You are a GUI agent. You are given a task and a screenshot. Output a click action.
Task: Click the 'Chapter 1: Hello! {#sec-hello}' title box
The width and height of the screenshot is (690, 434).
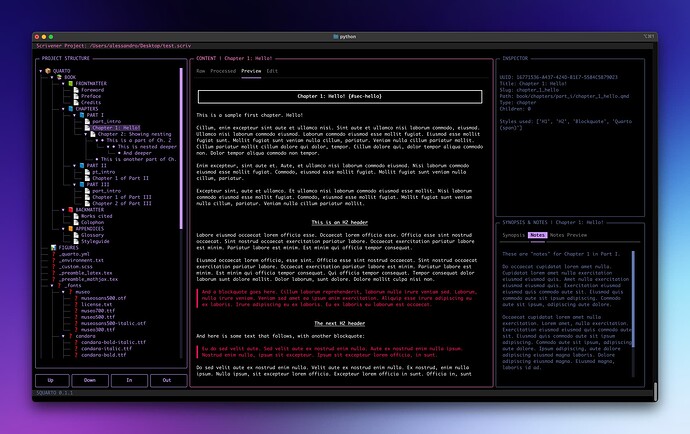pos(340,96)
